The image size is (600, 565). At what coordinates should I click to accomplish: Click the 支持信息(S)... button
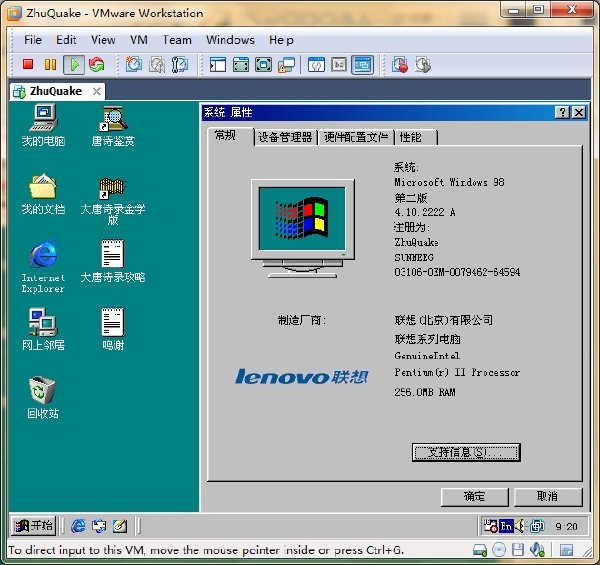[466, 453]
